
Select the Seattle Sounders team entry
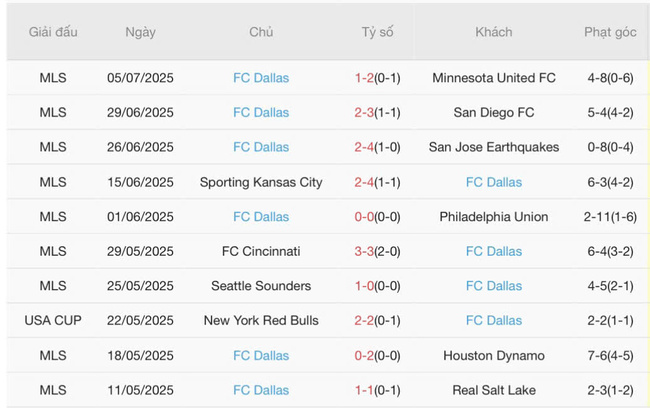tap(261, 286)
